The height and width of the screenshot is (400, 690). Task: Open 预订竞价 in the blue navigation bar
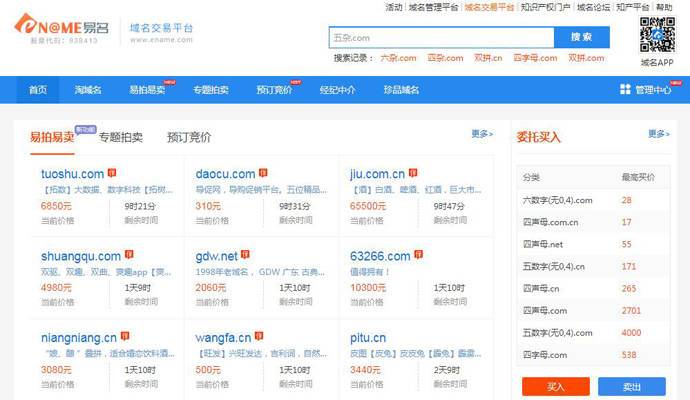pos(274,90)
